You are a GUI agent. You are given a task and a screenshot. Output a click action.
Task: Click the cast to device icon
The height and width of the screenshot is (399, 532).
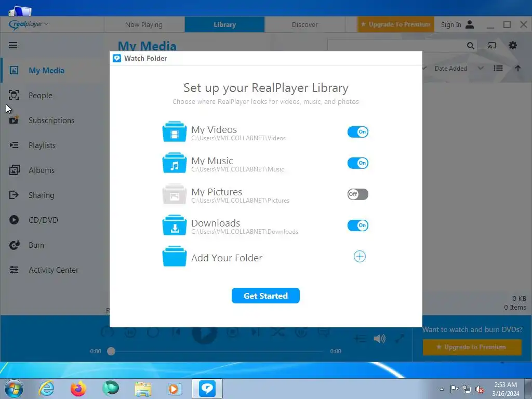coord(491,46)
